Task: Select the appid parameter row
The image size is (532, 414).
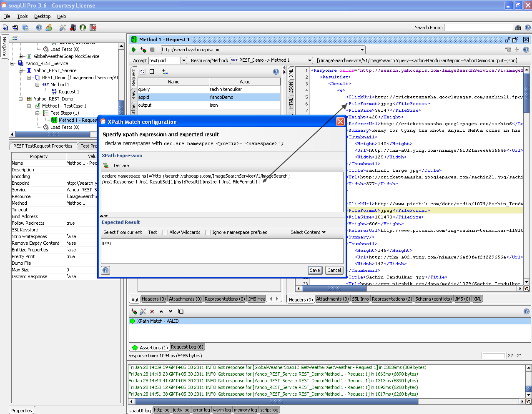Action: point(209,97)
